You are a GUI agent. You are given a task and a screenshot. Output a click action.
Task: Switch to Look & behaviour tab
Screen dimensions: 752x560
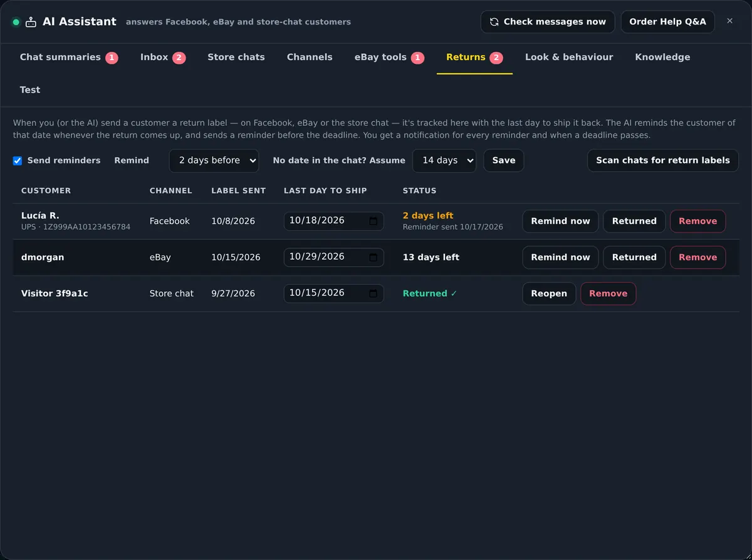click(569, 57)
